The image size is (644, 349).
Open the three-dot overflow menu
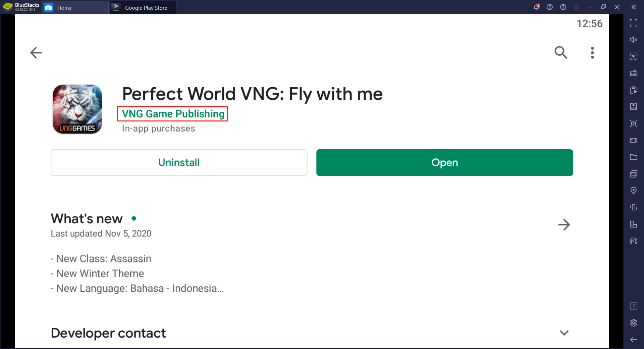[592, 53]
